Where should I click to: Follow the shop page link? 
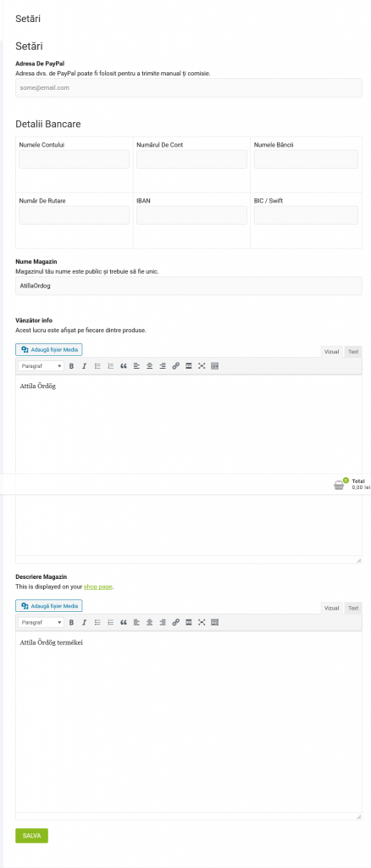(98, 586)
